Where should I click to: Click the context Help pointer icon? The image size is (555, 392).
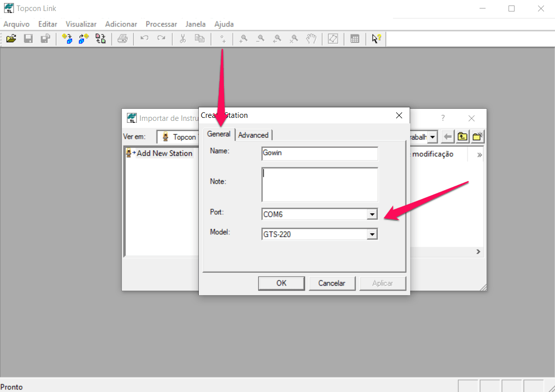pyautogui.click(x=376, y=38)
